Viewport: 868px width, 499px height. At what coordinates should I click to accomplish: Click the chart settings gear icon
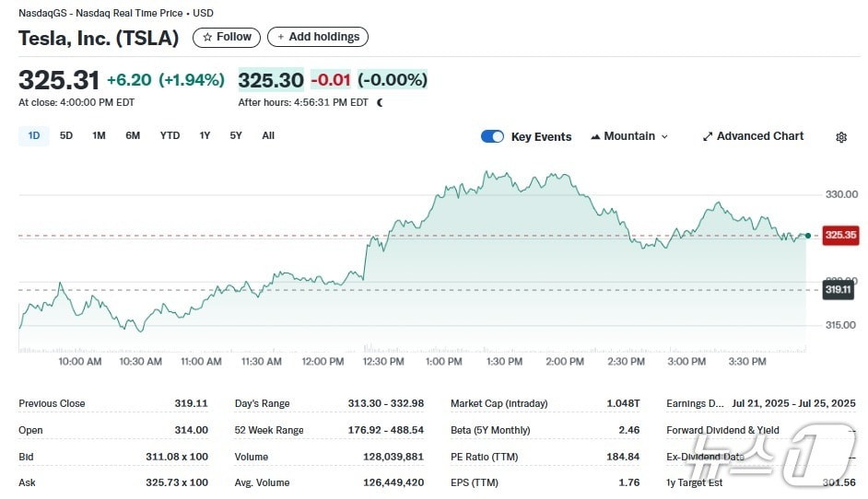[840, 137]
